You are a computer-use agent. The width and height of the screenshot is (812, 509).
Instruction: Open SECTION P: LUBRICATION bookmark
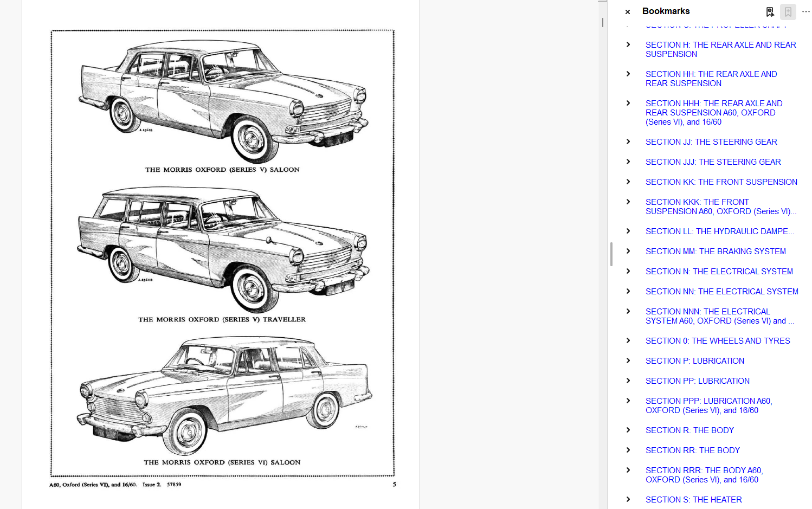(695, 361)
